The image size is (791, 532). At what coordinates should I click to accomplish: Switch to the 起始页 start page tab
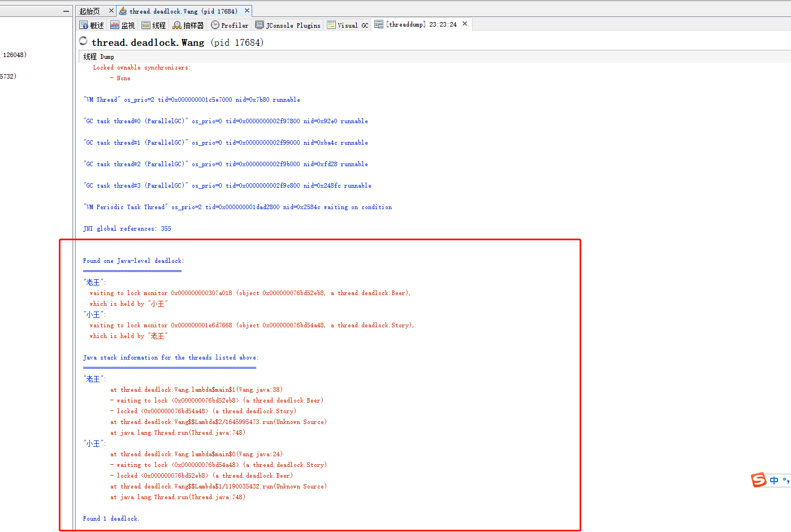[x=89, y=11]
